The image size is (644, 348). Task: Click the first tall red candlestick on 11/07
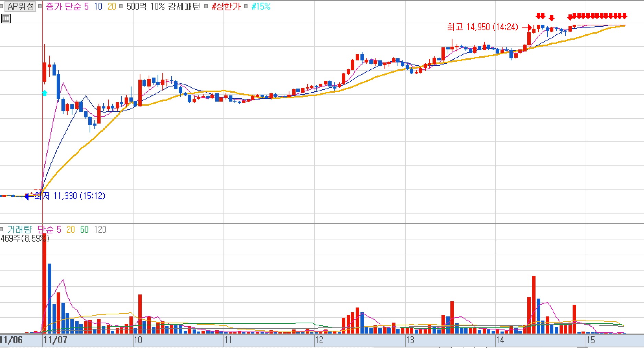(x=44, y=72)
